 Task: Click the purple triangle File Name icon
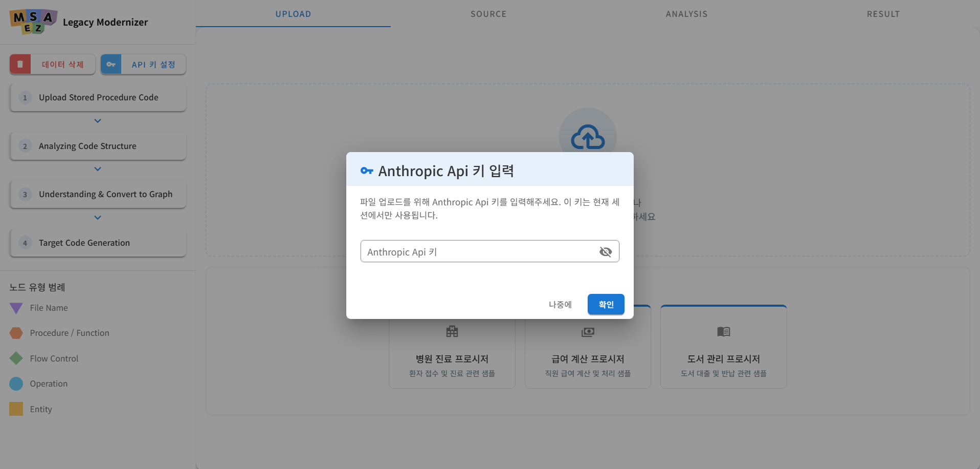coord(16,308)
